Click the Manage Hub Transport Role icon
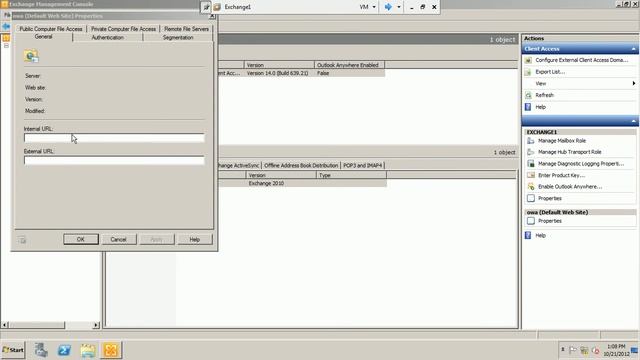640x360 pixels. (531, 152)
